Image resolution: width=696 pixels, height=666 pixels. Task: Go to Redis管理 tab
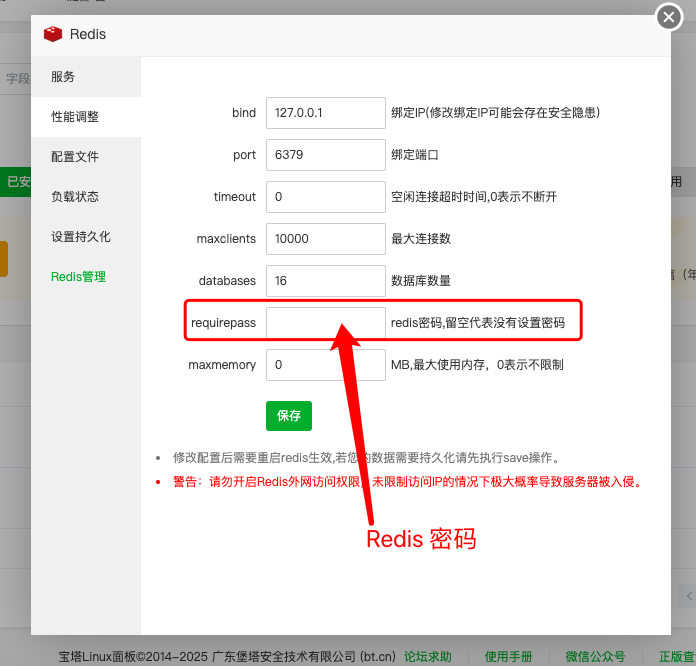[86, 277]
